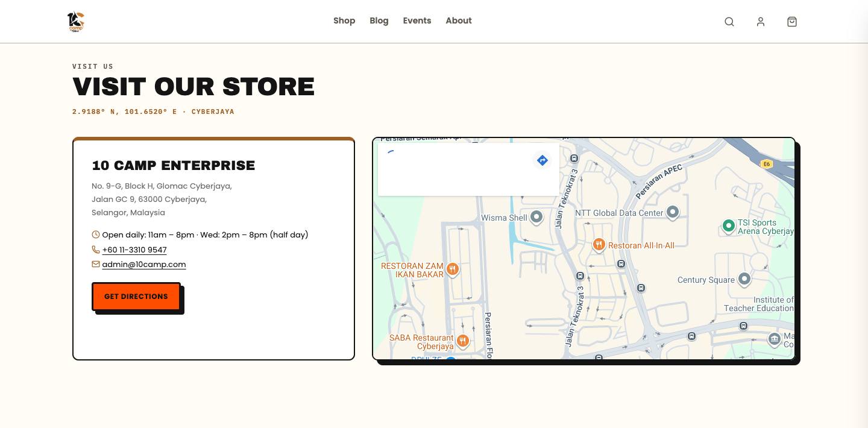Open the Events menu item
This screenshot has width=868, height=428.
[417, 20]
